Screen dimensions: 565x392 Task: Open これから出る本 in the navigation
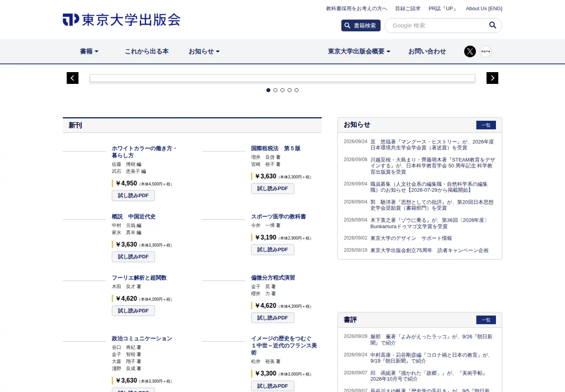pyautogui.click(x=147, y=51)
